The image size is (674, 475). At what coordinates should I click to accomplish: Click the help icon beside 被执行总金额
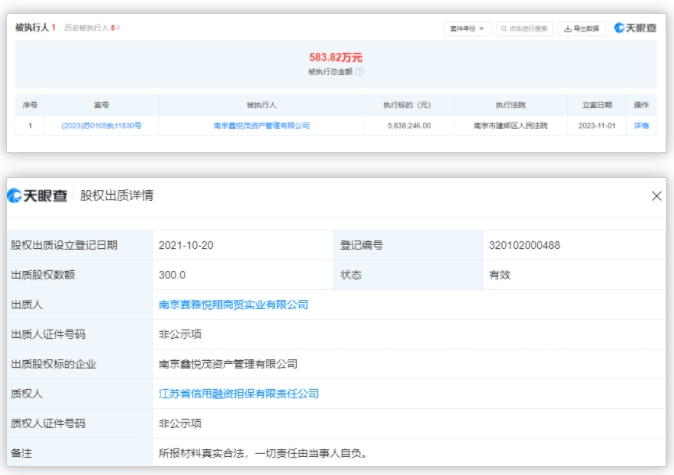(x=359, y=72)
